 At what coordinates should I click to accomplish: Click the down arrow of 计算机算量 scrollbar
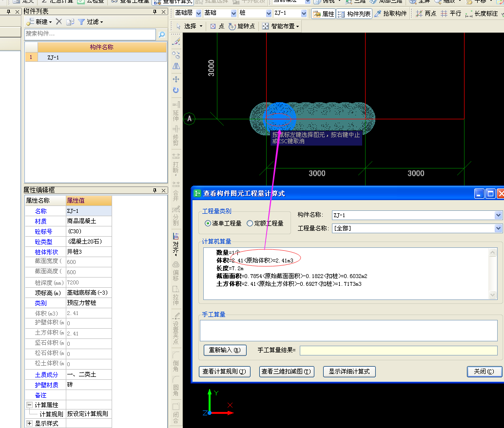click(492, 295)
